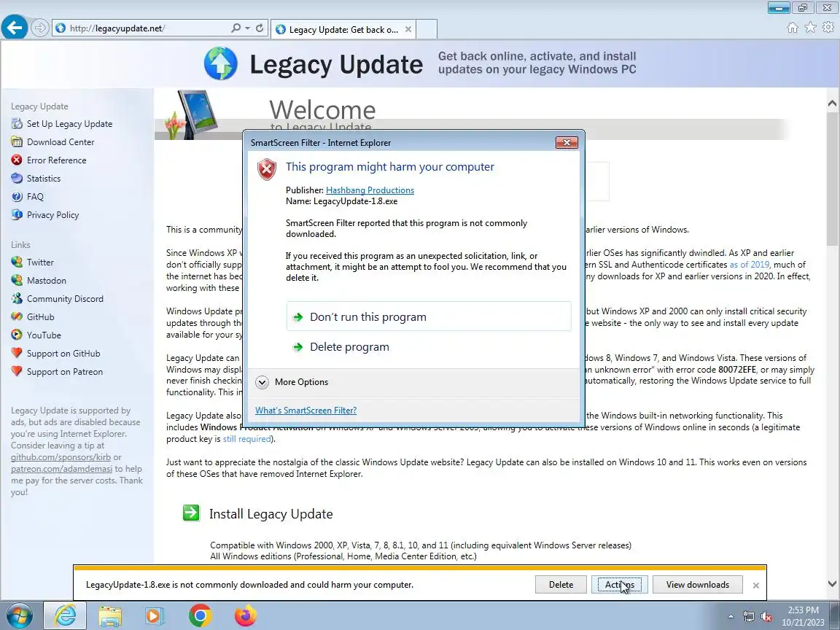Image resolution: width=840 pixels, height=630 pixels.
Task: Click the muted volume tray icon
Action: click(766, 617)
